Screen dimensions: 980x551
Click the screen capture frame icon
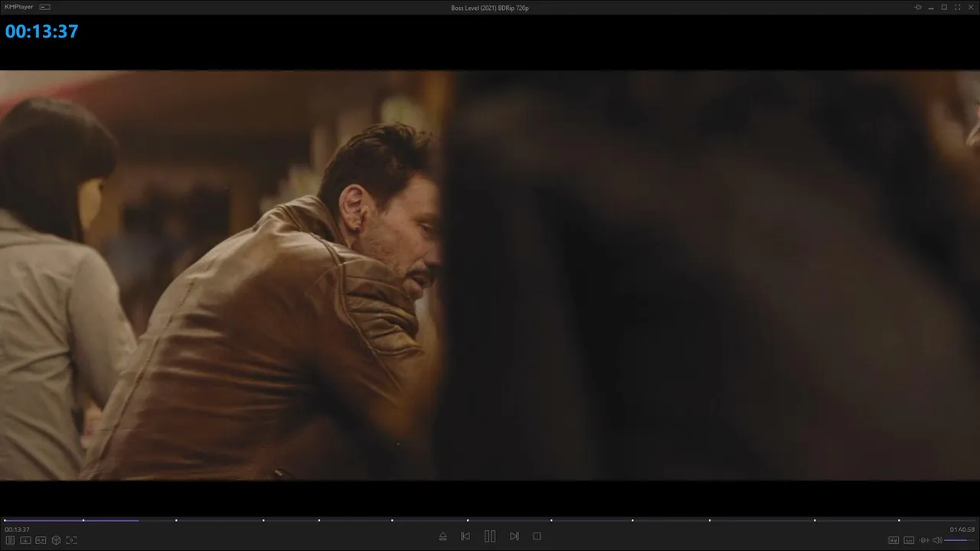(x=71, y=540)
